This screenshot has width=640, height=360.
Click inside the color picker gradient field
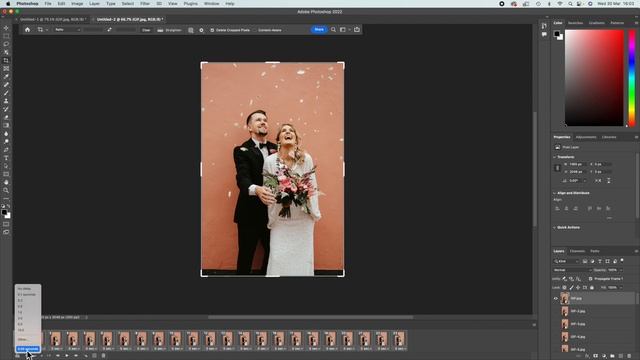(594, 78)
